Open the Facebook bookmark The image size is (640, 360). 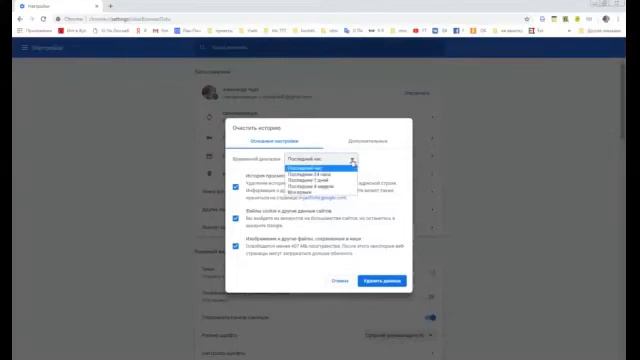click(459, 31)
